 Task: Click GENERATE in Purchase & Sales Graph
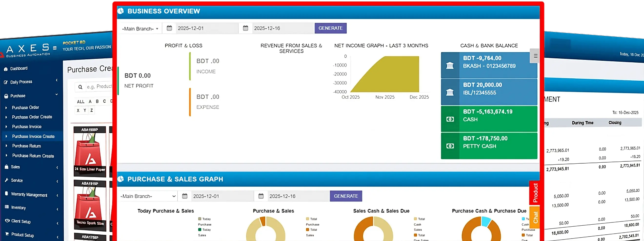pos(346,196)
